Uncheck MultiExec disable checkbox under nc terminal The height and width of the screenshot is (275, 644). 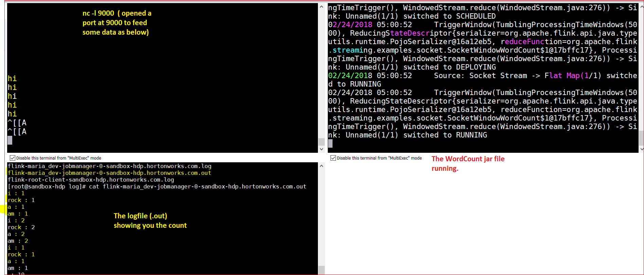(x=13, y=158)
